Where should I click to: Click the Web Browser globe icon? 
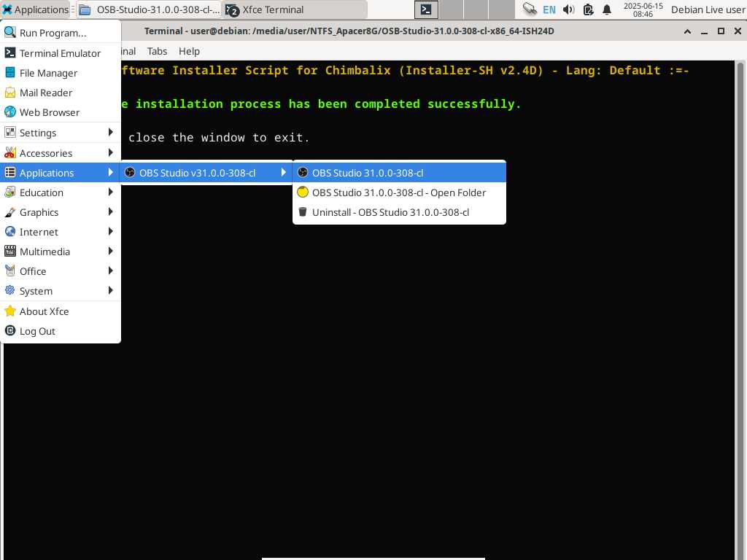point(10,112)
